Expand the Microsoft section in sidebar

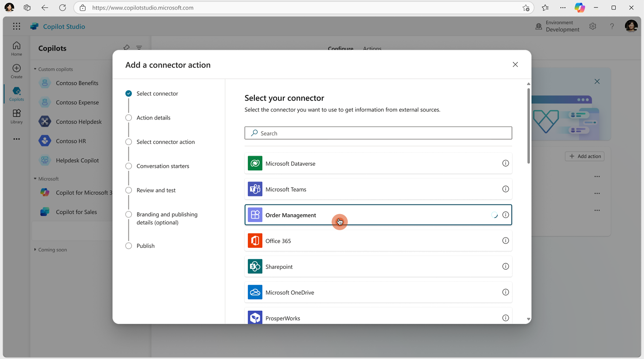click(35, 179)
